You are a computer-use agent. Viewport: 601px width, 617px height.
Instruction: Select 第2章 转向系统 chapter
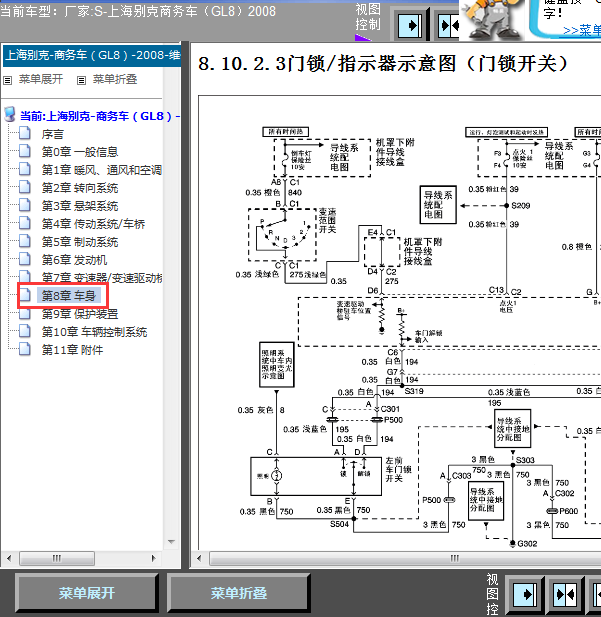80,188
